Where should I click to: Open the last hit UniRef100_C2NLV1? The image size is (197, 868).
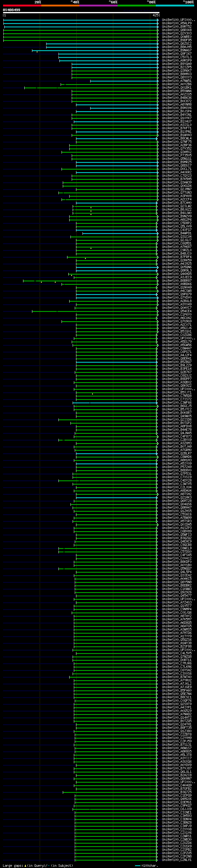(177, 860)
